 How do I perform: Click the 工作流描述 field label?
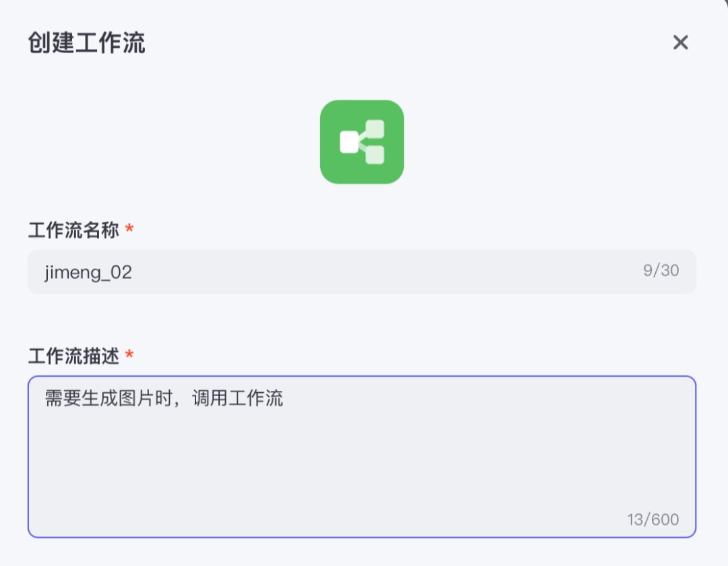click(71, 356)
